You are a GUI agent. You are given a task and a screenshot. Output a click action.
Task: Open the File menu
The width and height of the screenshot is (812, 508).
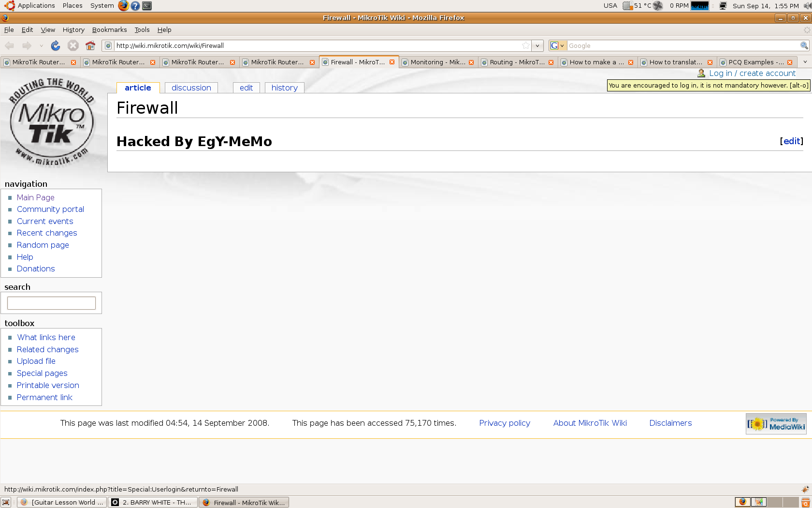[x=9, y=30]
